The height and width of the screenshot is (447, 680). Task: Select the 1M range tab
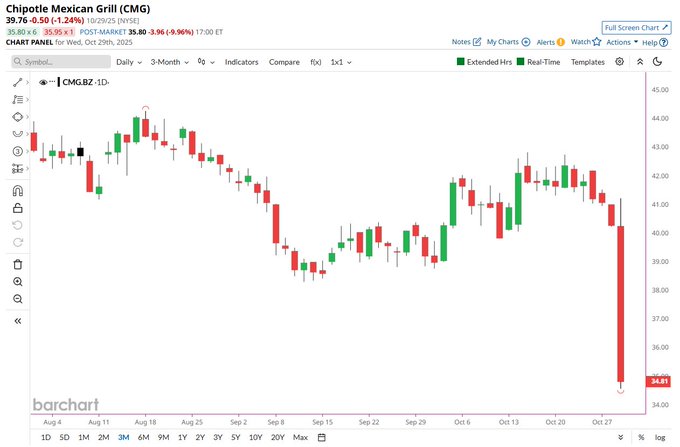click(x=84, y=437)
